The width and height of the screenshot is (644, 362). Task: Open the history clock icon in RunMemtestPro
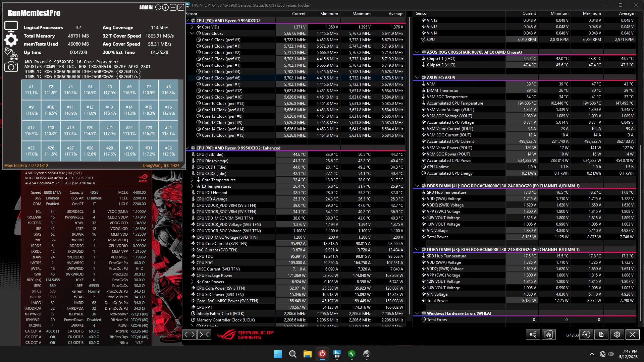[x=158, y=7]
